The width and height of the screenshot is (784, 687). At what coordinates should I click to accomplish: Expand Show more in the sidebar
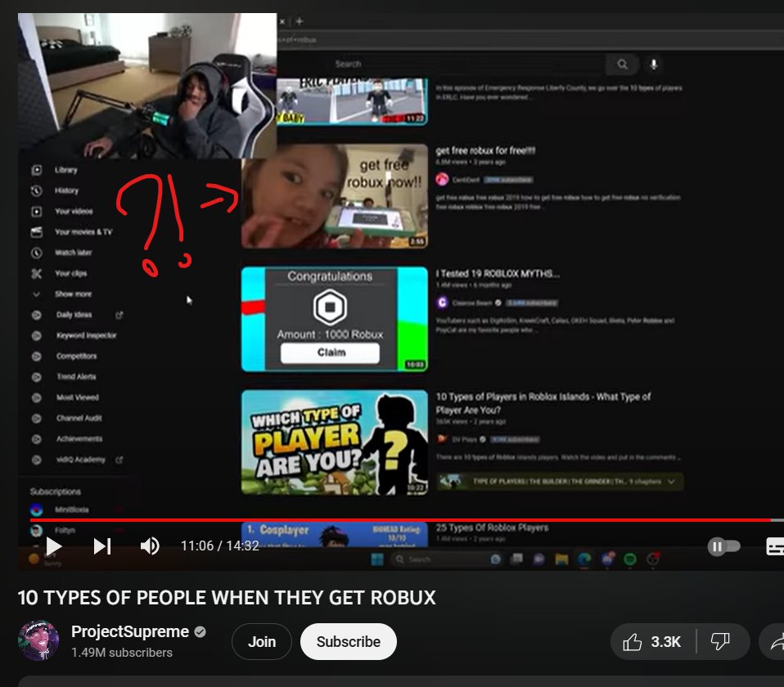pyautogui.click(x=73, y=294)
